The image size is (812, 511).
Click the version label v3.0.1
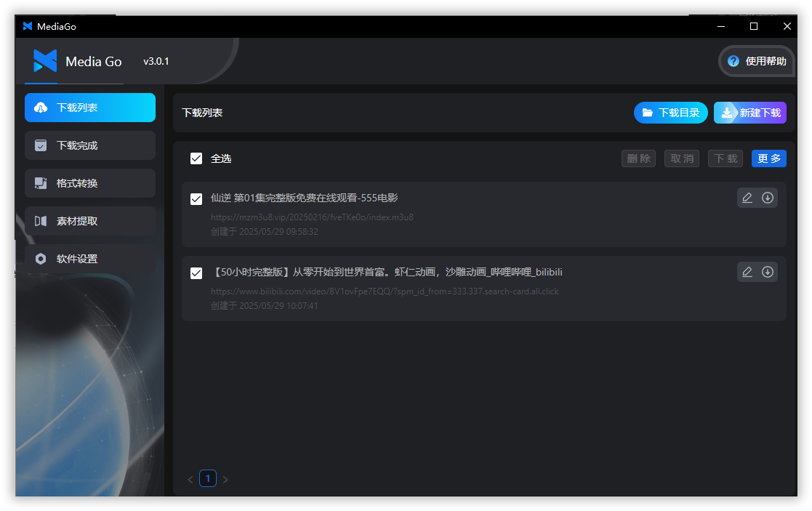[156, 61]
